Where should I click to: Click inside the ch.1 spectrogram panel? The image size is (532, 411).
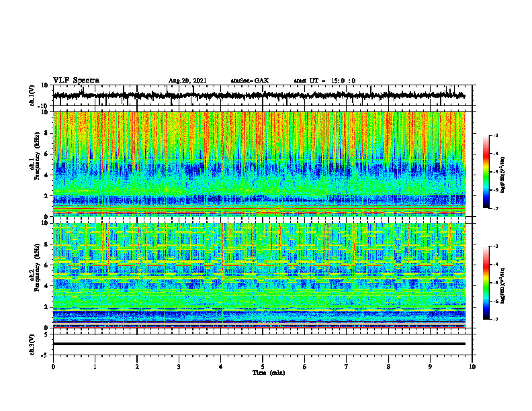click(x=259, y=164)
